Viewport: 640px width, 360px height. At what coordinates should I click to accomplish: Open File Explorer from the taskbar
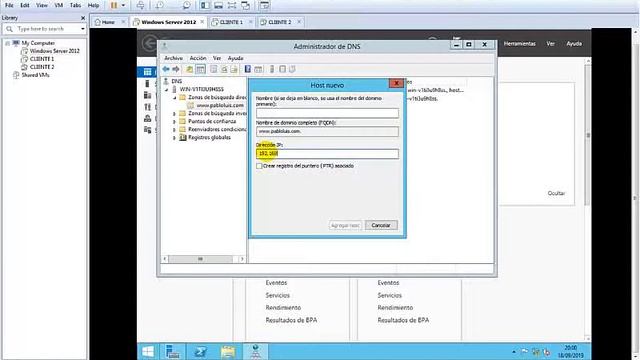tap(228, 351)
